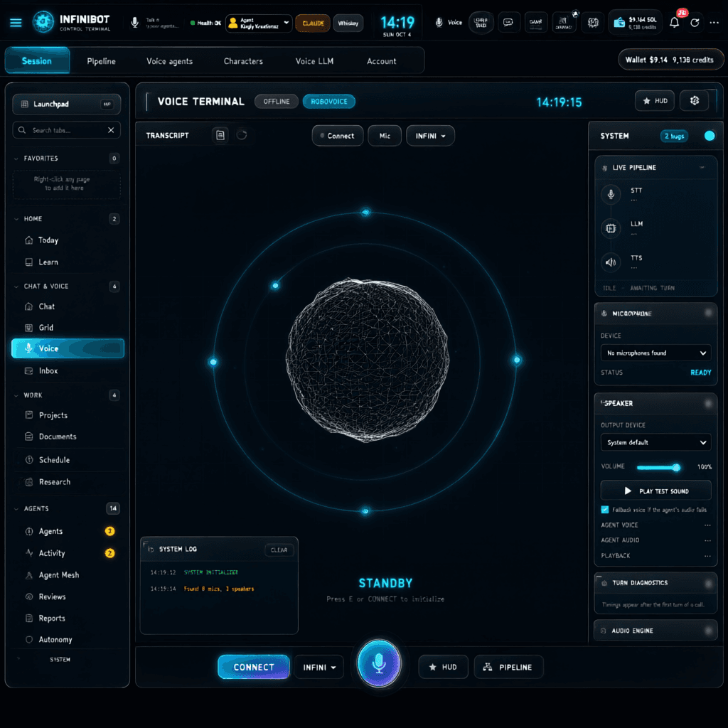This screenshot has width=728, height=728.
Task: Select the Session tab
Action: click(x=37, y=61)
